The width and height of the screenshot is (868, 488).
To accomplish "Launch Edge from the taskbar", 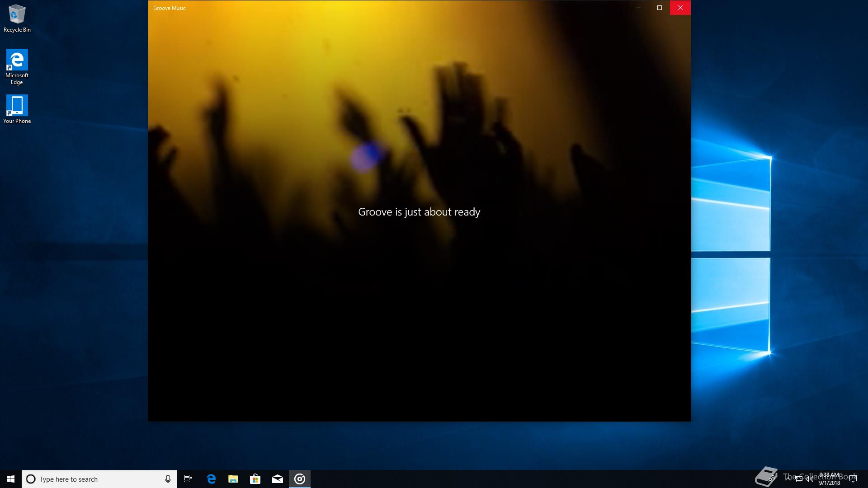I will pyautogui.click(x=211, y=479).
